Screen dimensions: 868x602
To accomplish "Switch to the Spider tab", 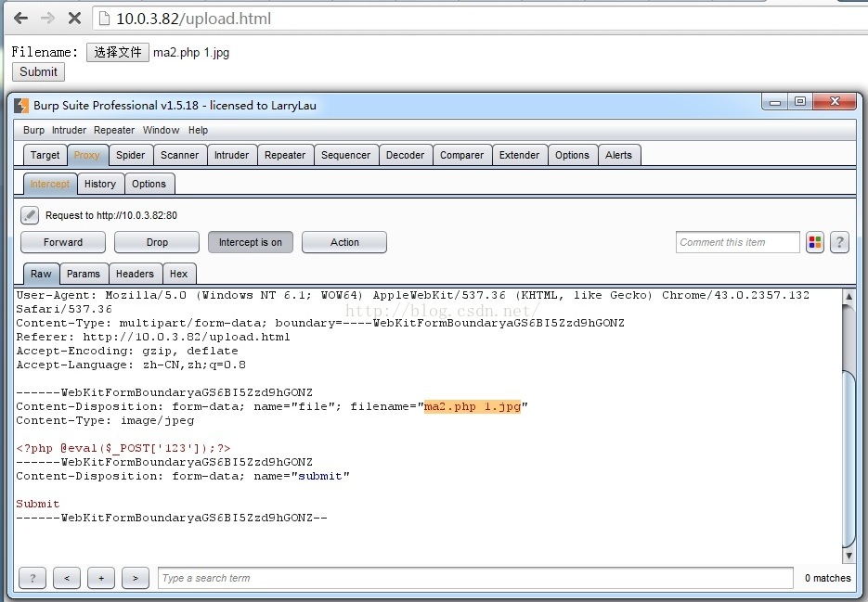I will [131, 156].
